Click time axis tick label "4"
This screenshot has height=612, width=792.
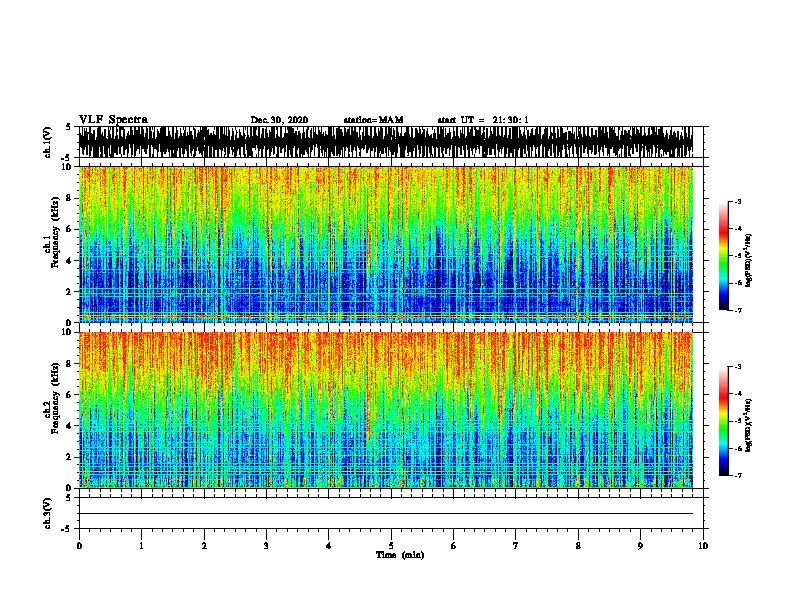(329, 546)
